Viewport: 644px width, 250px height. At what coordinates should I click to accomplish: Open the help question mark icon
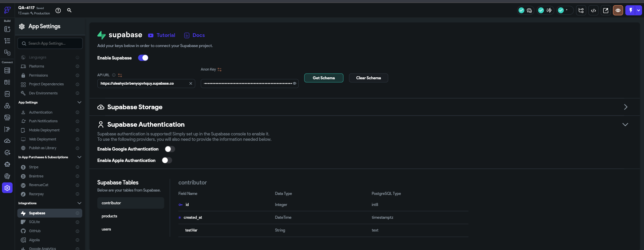click(x=58, y=10)
